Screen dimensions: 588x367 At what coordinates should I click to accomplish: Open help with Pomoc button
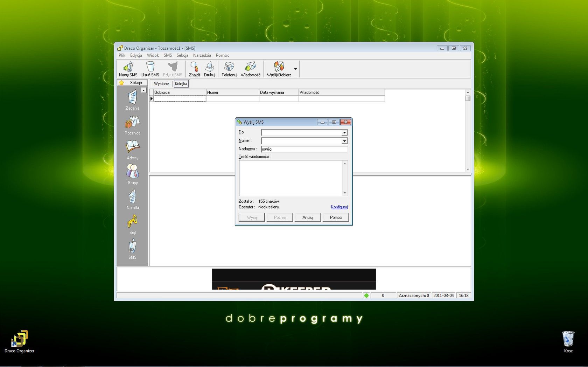336,217
